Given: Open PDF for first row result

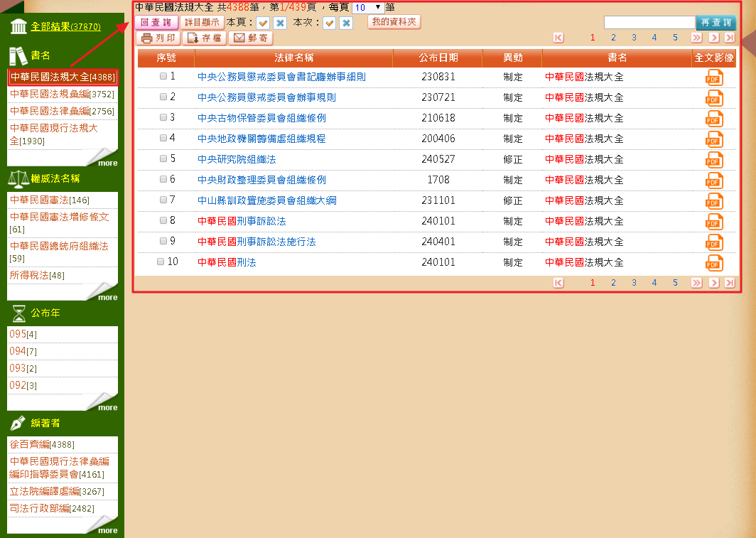Looking at the screenshot, I should (714, 77).
